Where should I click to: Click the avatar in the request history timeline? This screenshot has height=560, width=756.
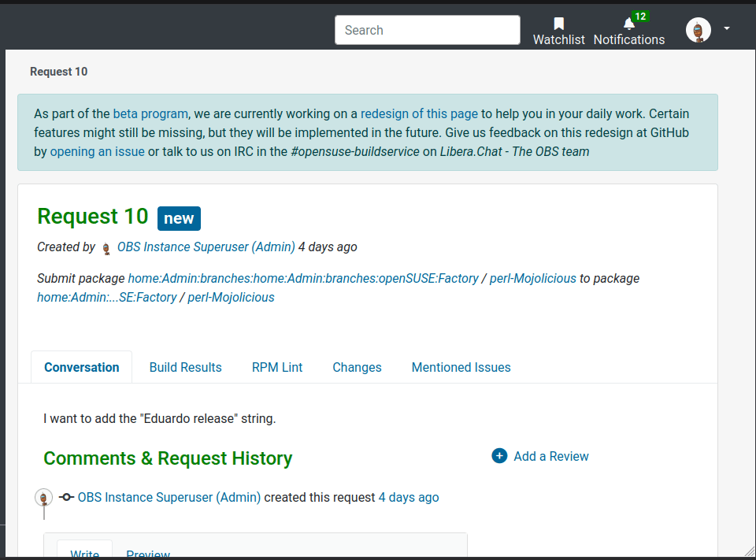(44, 498)
